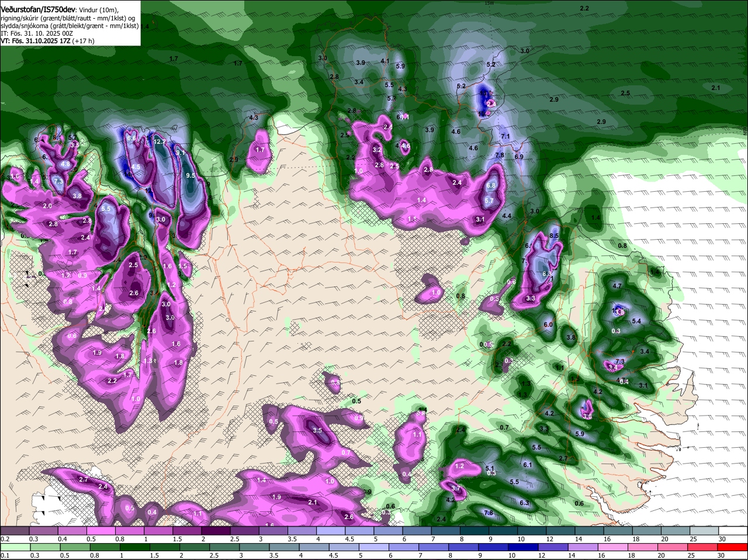Viewport: 748px width, 560px height.
Task: Click the 'slydda/snjókoma' legend description line
Action: click(69, 26)
